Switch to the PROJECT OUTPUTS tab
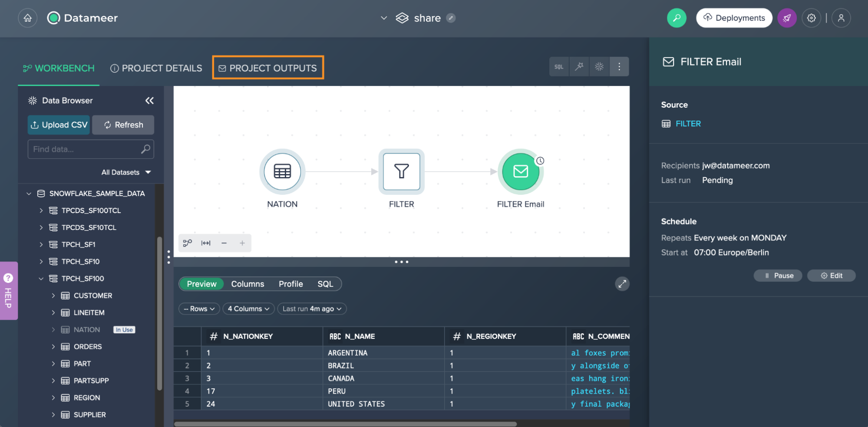The image size is (868, 427). pyautogui.click(x=268, y=68)
